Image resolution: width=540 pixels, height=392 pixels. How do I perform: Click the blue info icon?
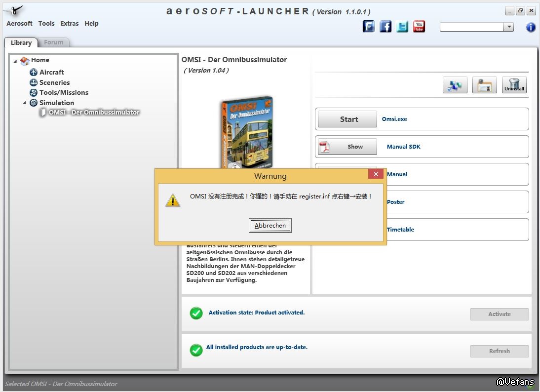tap(530, 27)
